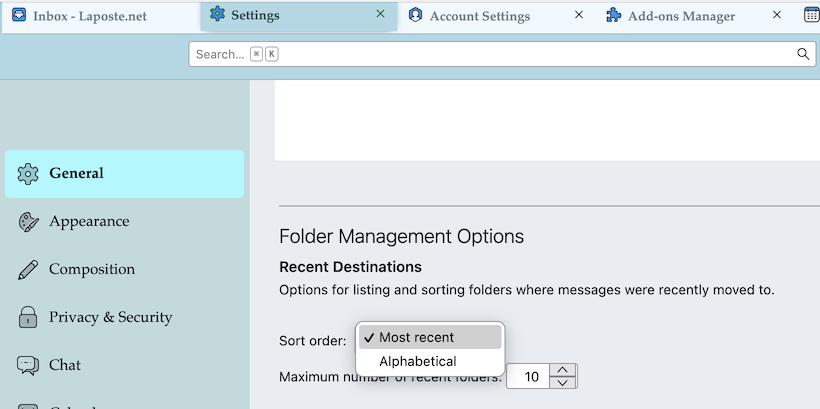Close the Settings tab

pos(380,15)
